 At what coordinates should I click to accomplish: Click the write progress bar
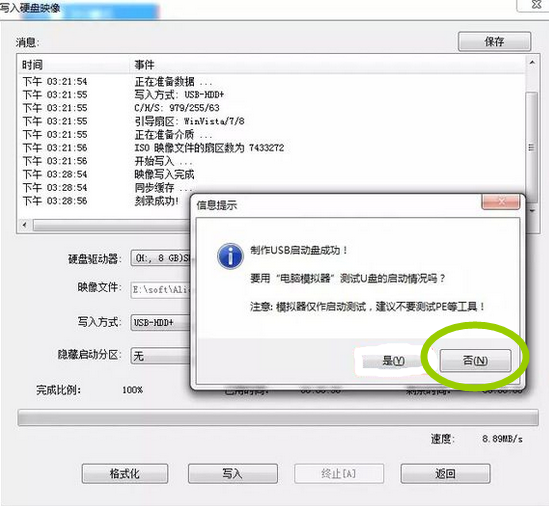[x=278, y=418]
